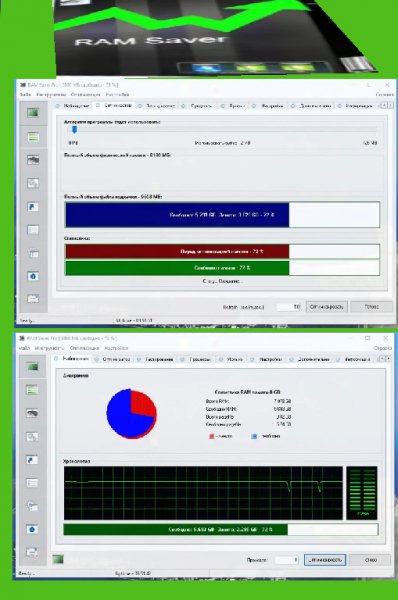Click rightmost bottom button in slider window

pos(371,307)
